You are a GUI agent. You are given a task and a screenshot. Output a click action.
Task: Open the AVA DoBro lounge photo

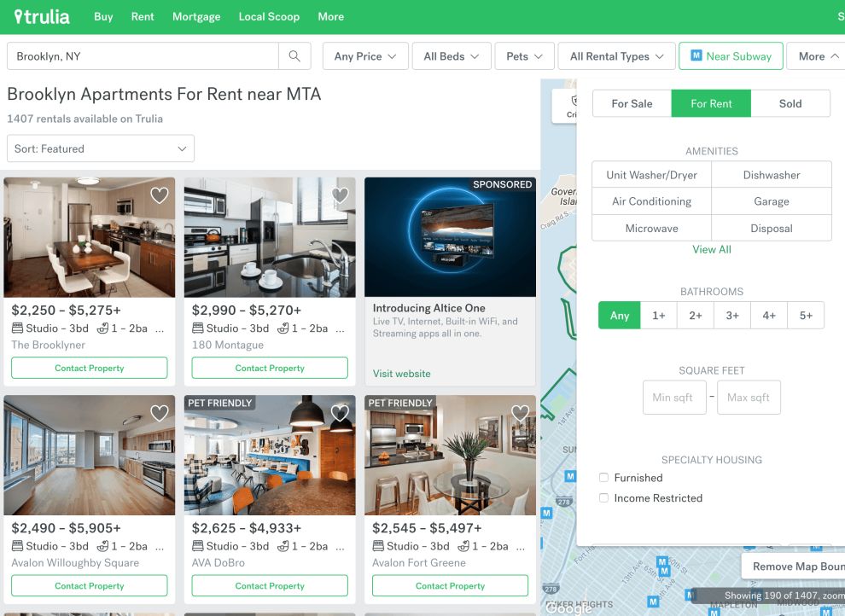[x=270, y=455]
